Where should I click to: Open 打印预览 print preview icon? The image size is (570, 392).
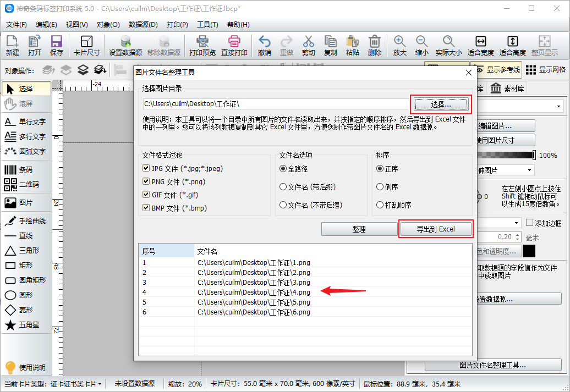pyautogui.click(x=202, y=42)
